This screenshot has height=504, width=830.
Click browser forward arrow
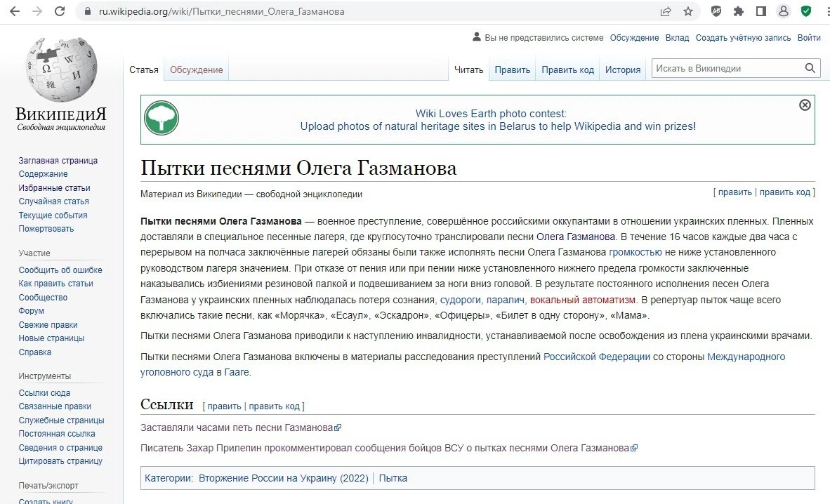coord(37,11)
